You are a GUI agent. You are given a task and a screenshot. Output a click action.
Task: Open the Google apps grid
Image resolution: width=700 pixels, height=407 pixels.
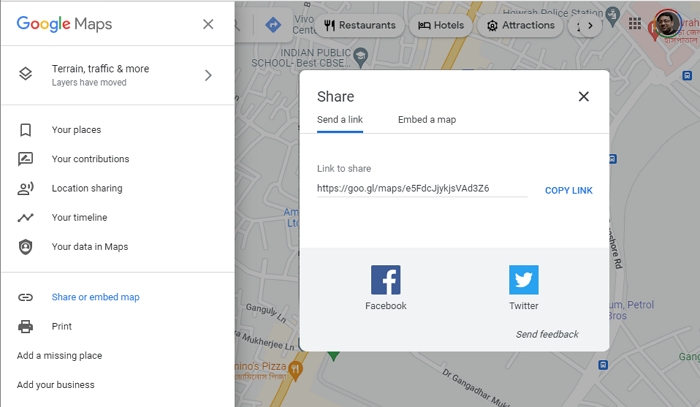pyautogui.click(x=635, y=24)
